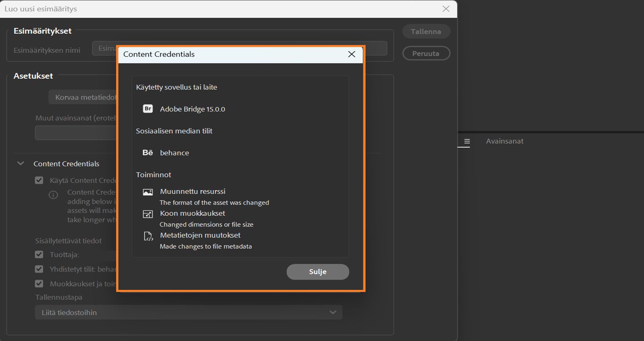Click the Käytetty sovellus tai laite heading

(176, 87)
